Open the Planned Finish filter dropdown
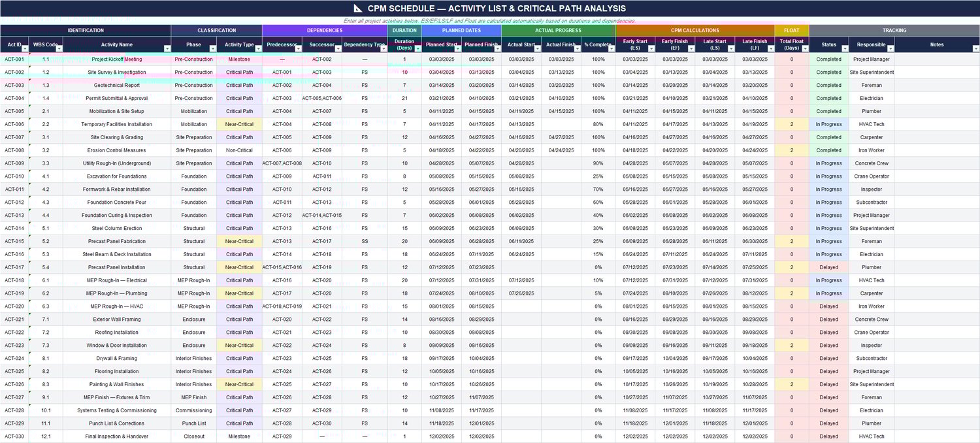 [497, 48]
